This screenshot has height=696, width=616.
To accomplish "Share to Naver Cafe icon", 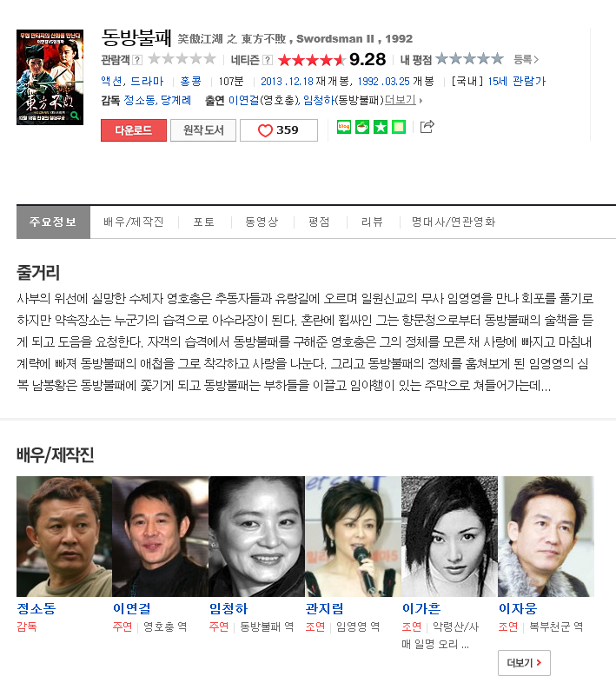I will coord(362,127).
